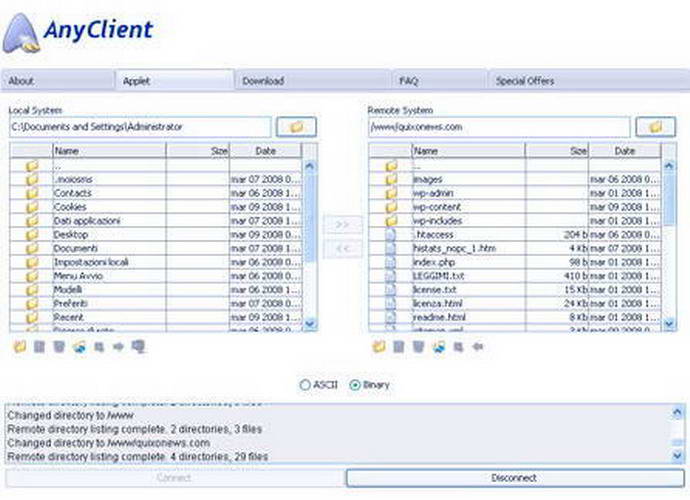Click remote file list scroll down arrow
The width and height of the screenshot is (690, 500).
tap(669, 324)
